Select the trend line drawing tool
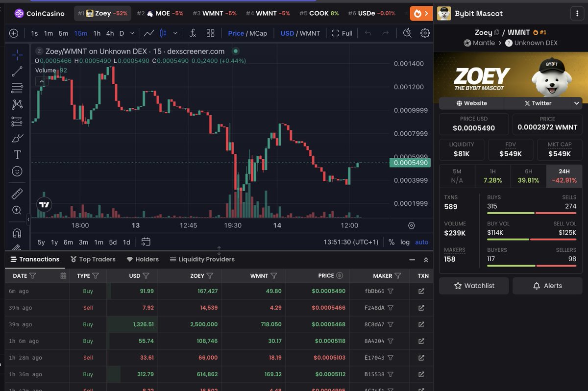The image size is (588, 391). point(16,72)
